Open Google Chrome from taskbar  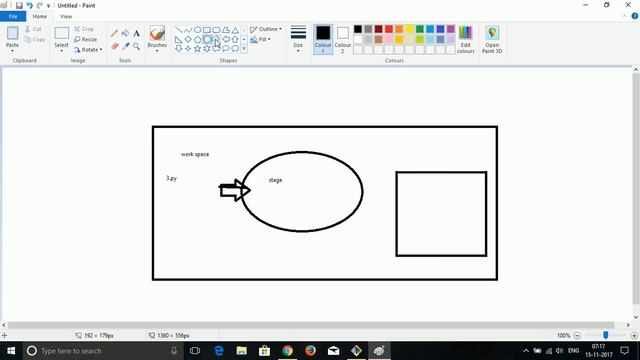click(287, 351)
